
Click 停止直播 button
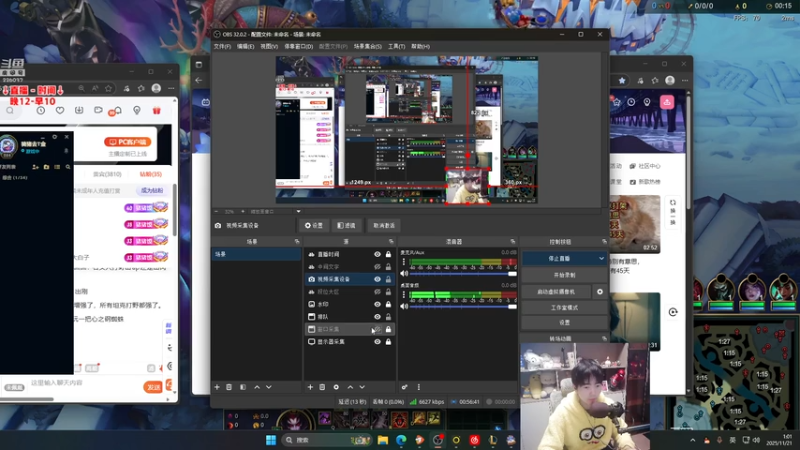[559, 259]
